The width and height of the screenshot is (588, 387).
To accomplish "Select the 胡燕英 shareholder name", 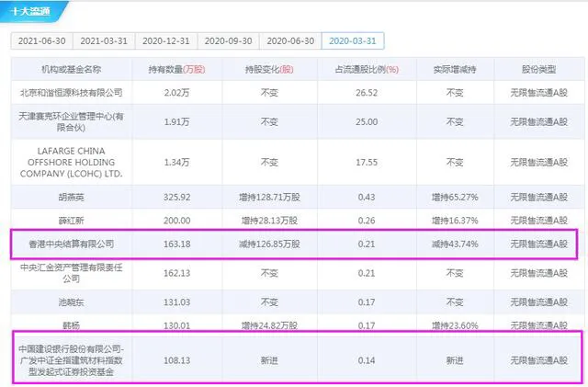I will 72,197.
